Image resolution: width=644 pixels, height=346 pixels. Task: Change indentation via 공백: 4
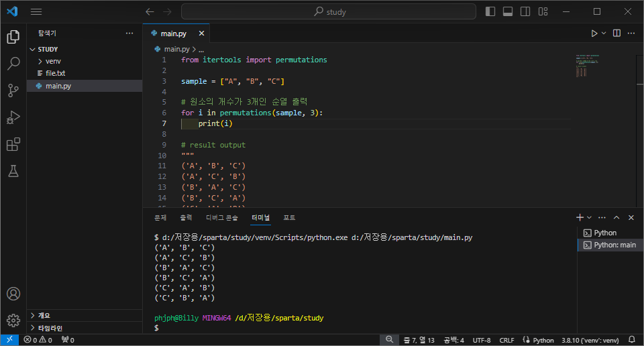tap(454, 340)
